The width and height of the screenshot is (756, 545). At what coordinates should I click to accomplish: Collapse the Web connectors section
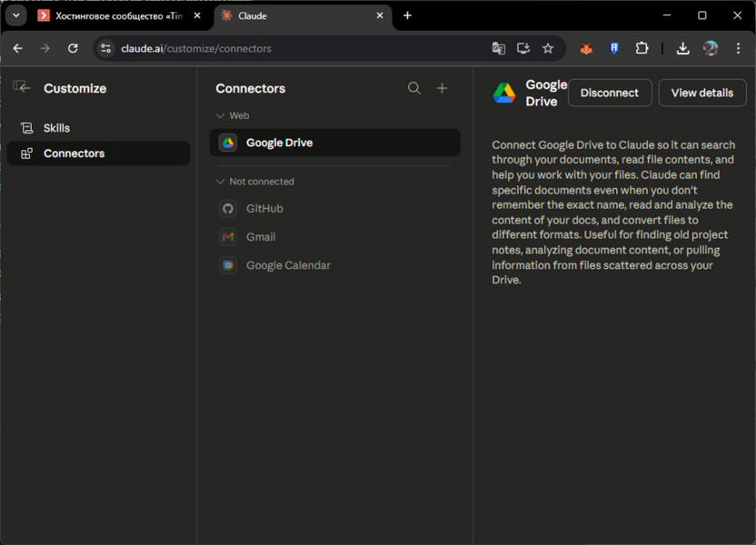221,116
